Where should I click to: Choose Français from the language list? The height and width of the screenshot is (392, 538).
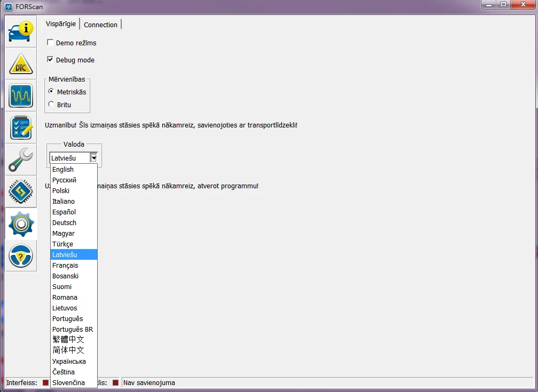pos(74,266)
